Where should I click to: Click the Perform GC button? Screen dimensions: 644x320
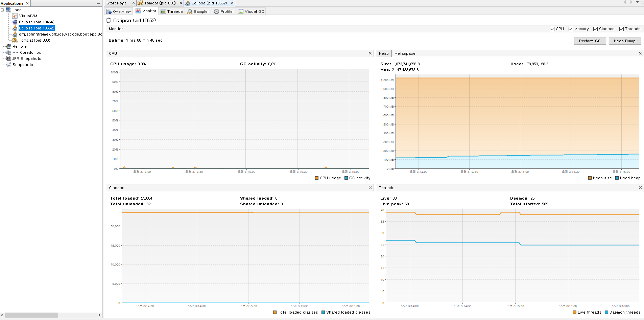click(x=590, y=41)
